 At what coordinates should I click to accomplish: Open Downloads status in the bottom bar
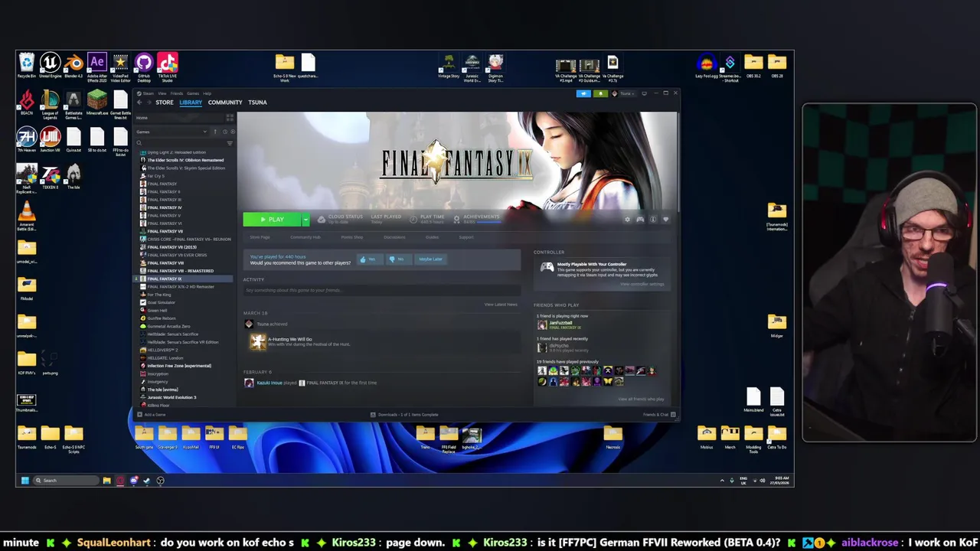[x=404, y=415]
